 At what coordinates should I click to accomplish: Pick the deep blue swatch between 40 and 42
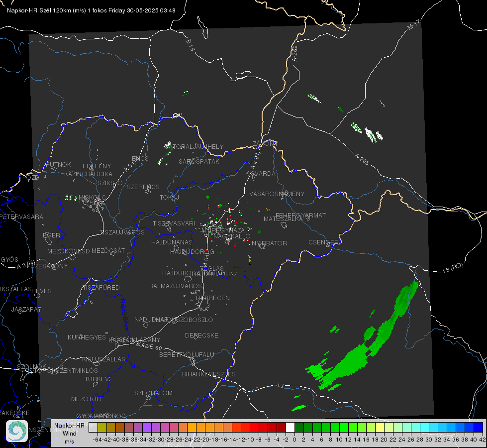[x=479, y=427]
